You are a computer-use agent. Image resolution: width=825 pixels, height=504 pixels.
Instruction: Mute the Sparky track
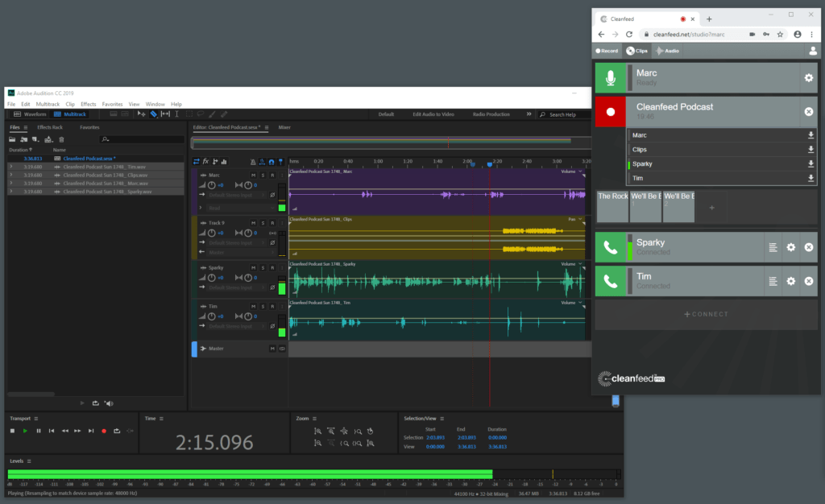253,267
